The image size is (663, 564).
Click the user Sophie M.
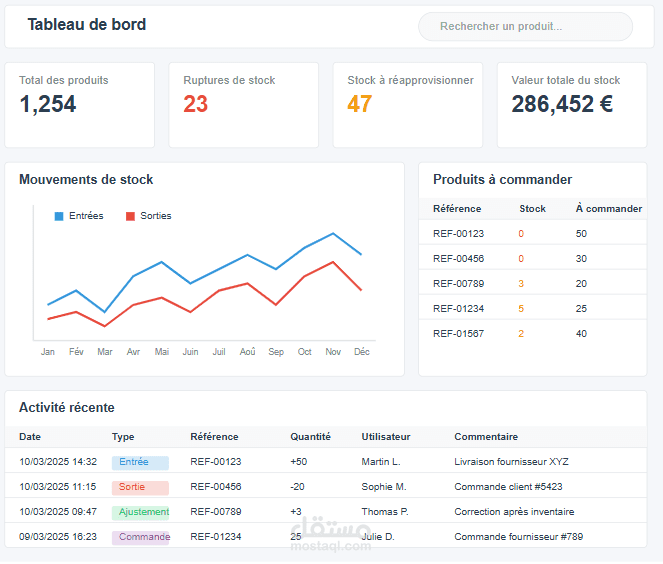pos(384,487)
